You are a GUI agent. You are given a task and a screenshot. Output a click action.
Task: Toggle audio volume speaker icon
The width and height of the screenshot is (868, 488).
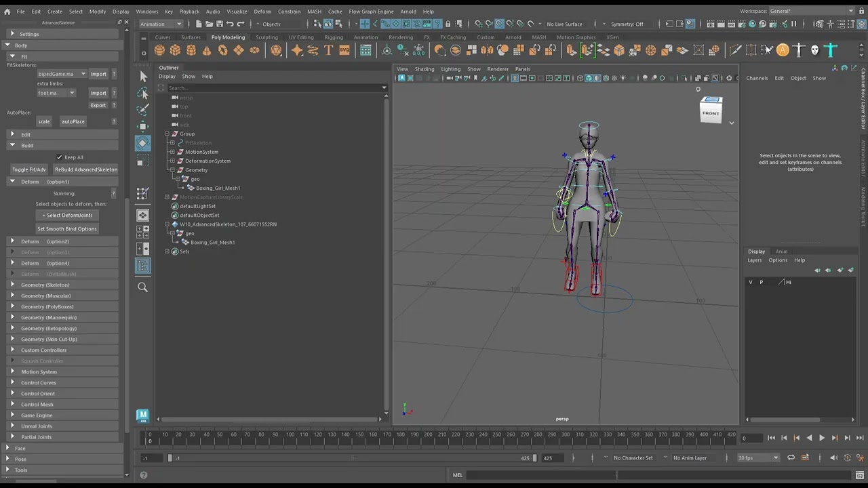coord(834,457)
